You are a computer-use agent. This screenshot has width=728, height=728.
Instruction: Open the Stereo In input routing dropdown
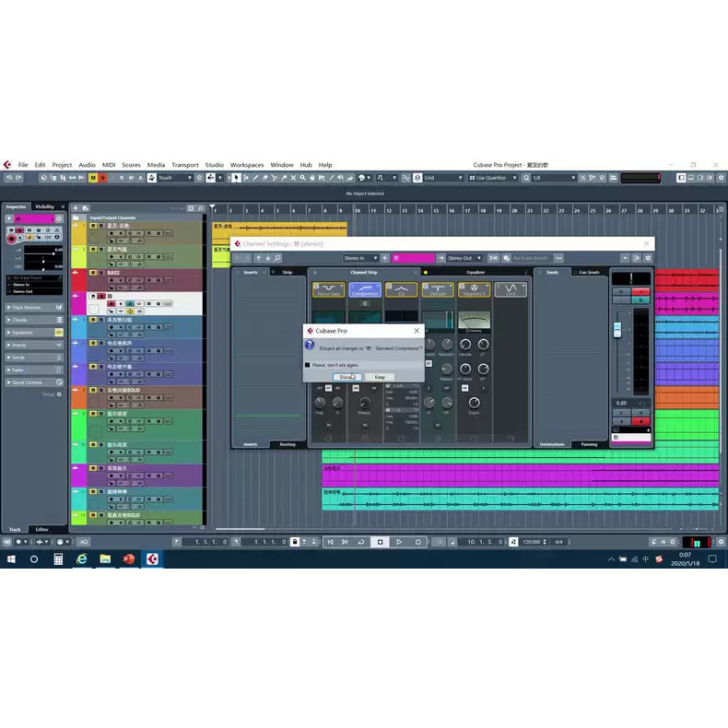point(360,258)
